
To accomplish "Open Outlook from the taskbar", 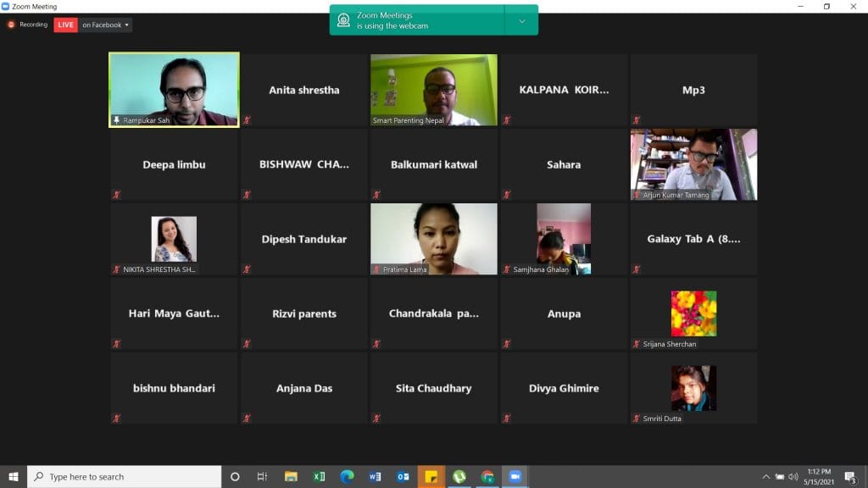I will pos(403,476).
